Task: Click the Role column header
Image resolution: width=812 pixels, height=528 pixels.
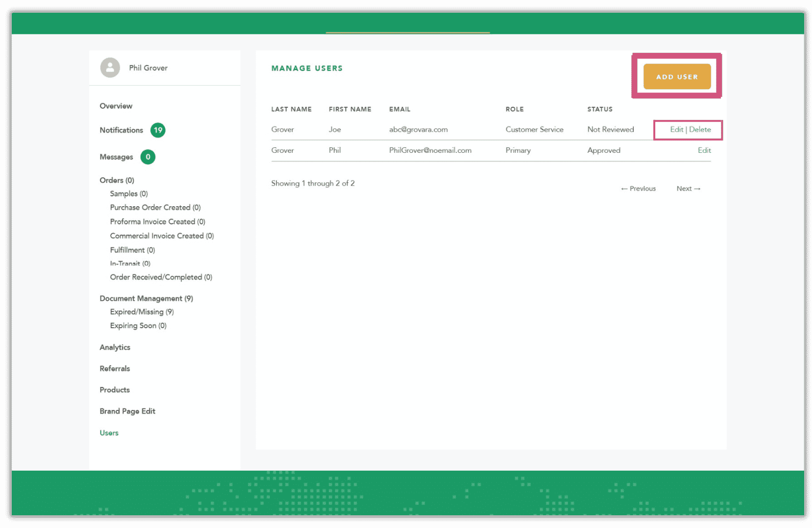Action: tap(515, 109)
